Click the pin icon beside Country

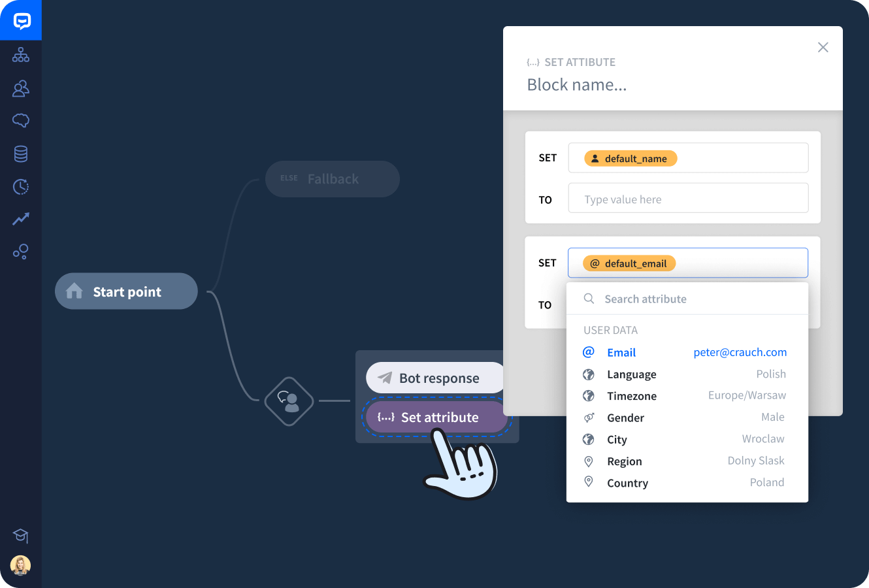589,482
